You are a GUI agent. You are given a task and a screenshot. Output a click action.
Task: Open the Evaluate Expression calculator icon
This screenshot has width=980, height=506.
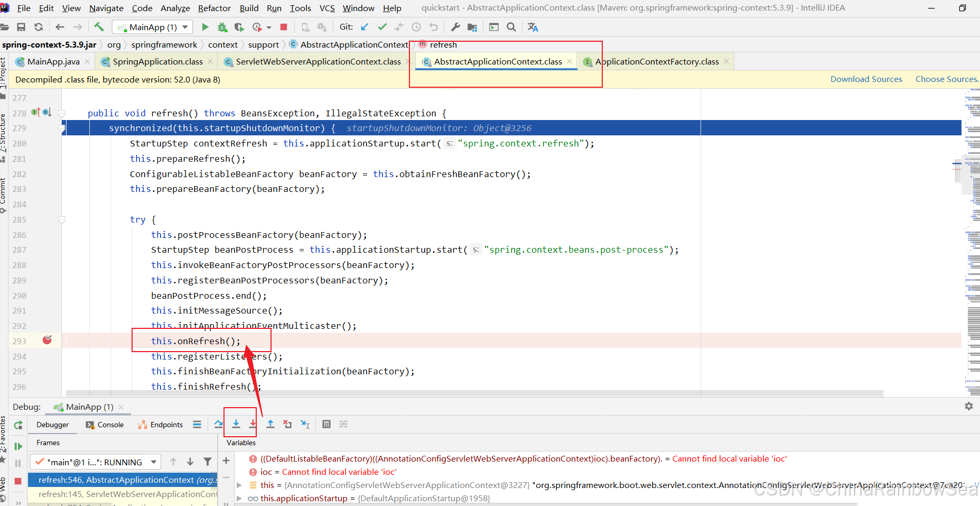pos(326,424)
